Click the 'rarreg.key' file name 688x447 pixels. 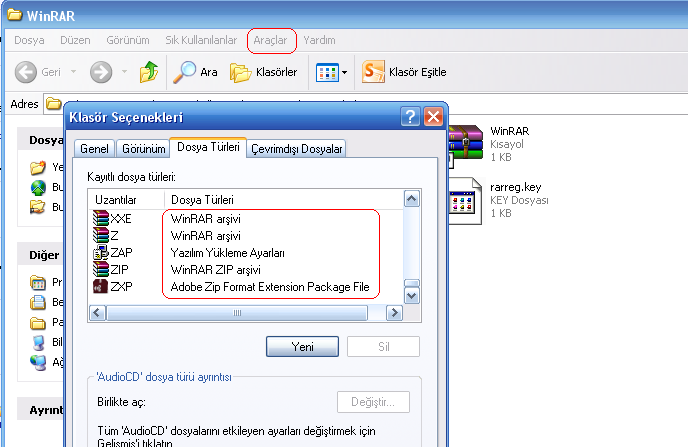(516, 187)
